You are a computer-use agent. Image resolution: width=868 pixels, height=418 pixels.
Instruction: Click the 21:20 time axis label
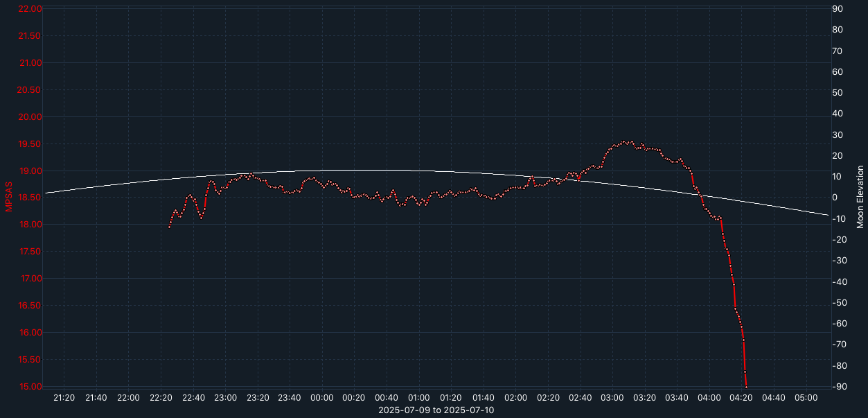pyautogui.click(x=64, y=398)
